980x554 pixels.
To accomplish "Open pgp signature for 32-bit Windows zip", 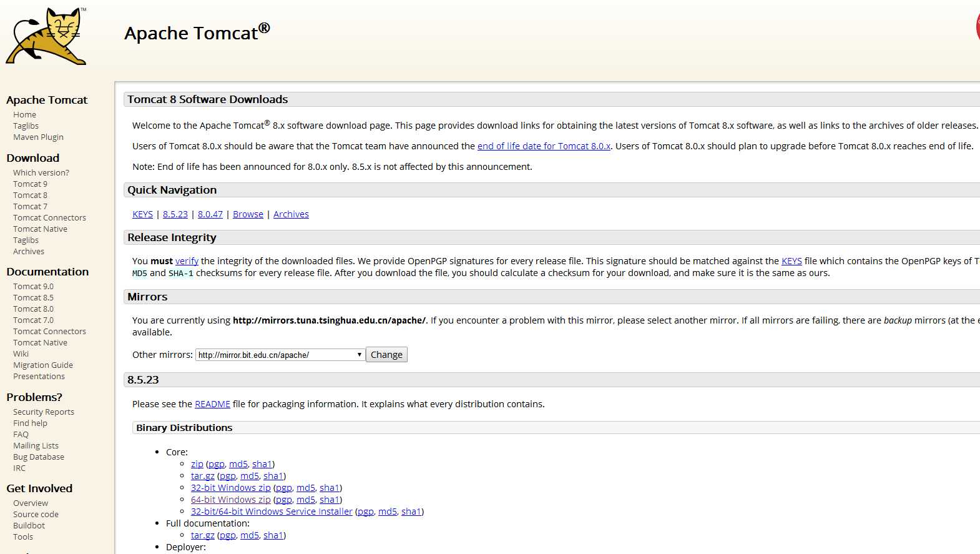I will coord(284,488).
